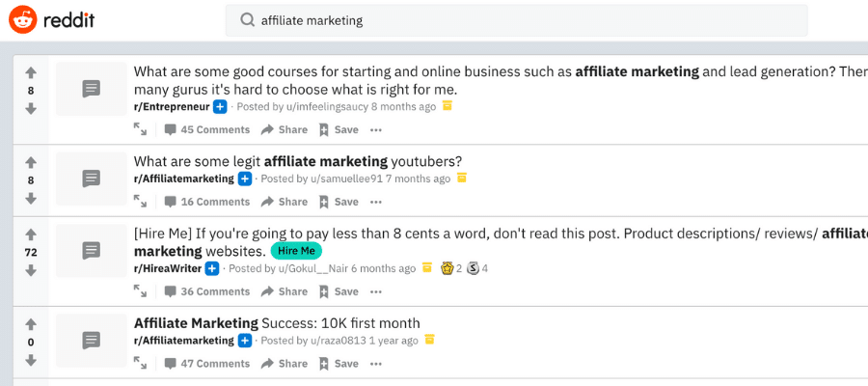
Task: Downvote the legit affiliate marketing youtubers post
Action: coord(31,198)
